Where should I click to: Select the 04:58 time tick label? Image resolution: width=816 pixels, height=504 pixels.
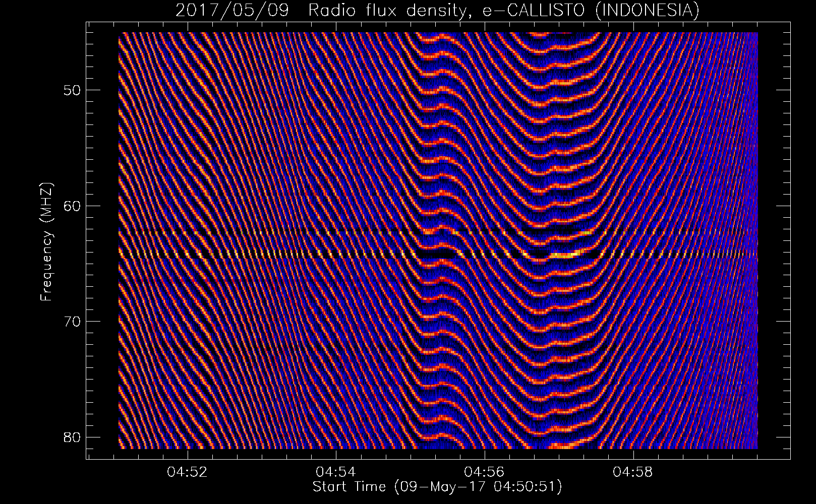coord(633,472)
